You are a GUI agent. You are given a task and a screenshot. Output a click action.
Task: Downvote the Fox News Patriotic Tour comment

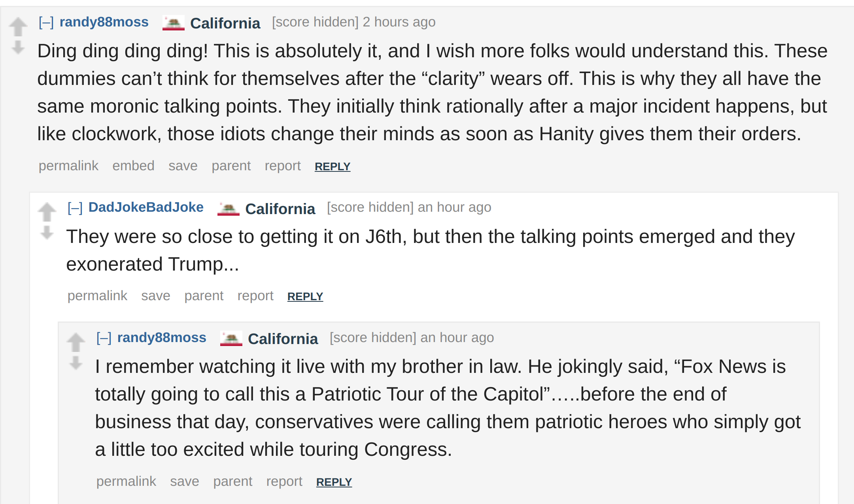(x=76, y=363)
